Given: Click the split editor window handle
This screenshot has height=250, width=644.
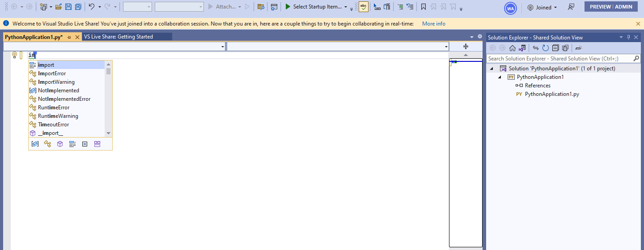Looking at the screenshot, I should 466,47.
